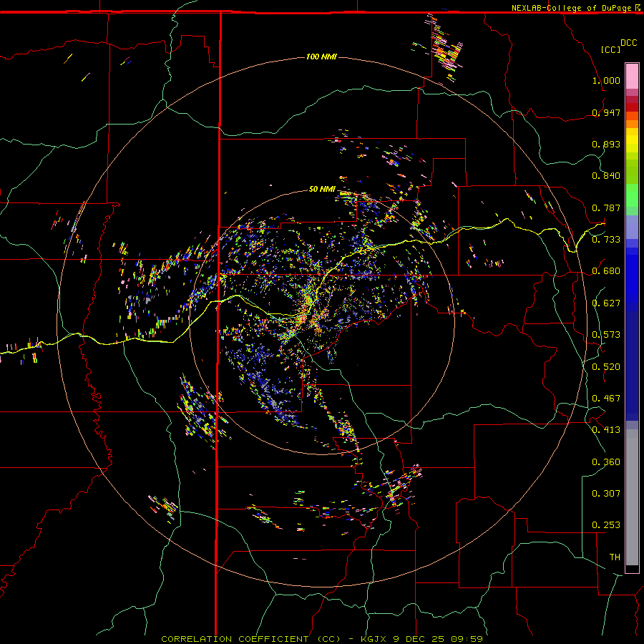Image resolution: width=644 pixels, height=644 pixels.
Task: Click the [CC] legend unit label
Action: coord(610,49)
